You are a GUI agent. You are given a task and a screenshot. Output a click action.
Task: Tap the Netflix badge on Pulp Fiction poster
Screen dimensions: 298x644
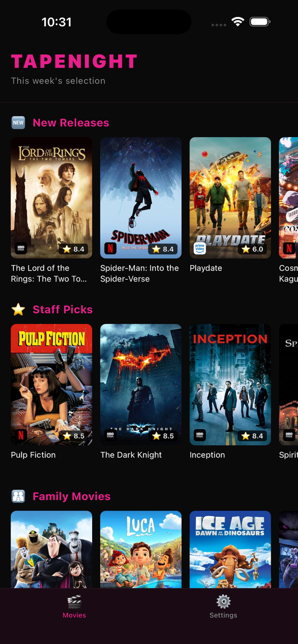(x=21, y=435)
